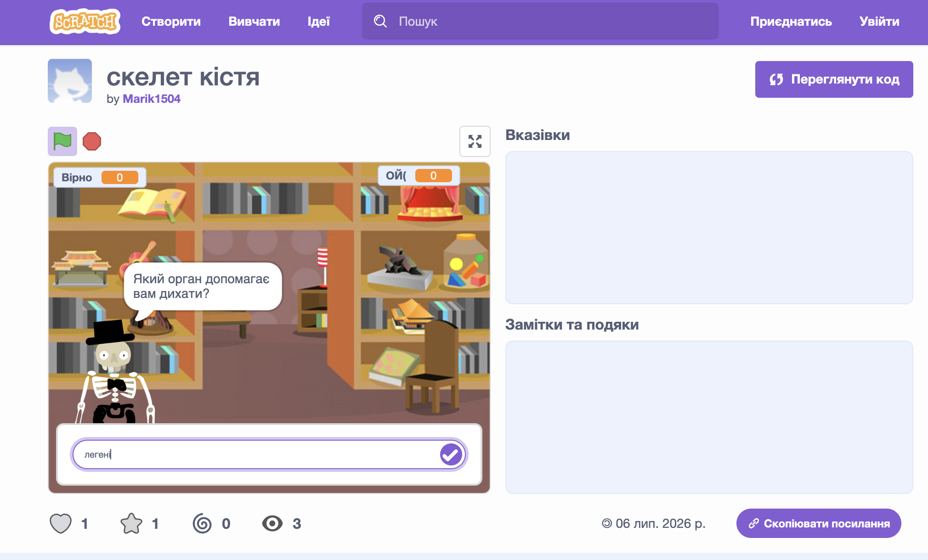Click the skeleton sprite on stage
Screen dimensions: 928x560
point(115,372)
